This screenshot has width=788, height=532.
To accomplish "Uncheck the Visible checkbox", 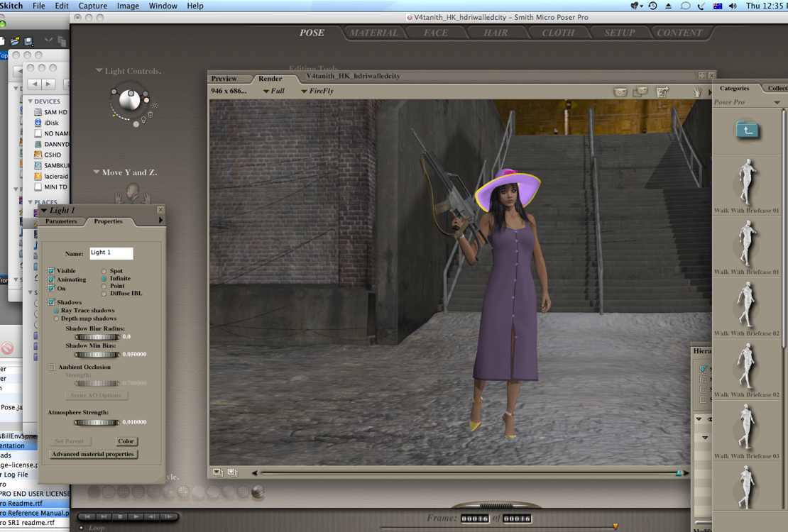I will (51, 271).
